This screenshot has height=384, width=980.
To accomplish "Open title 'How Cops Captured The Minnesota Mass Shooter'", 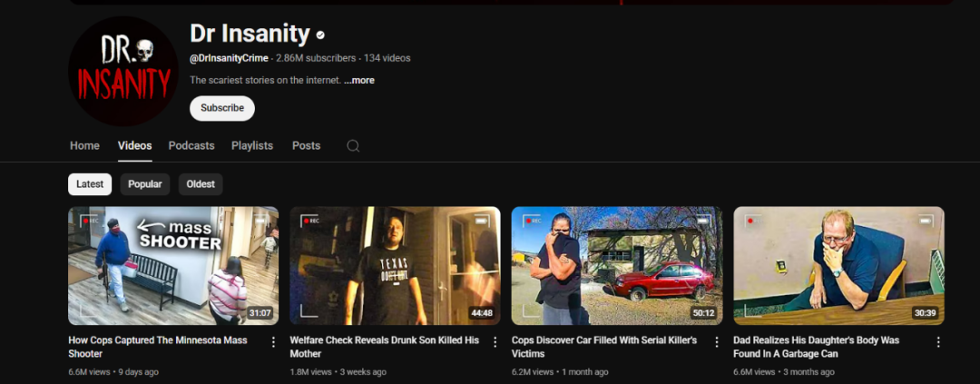I will [158, 347].
